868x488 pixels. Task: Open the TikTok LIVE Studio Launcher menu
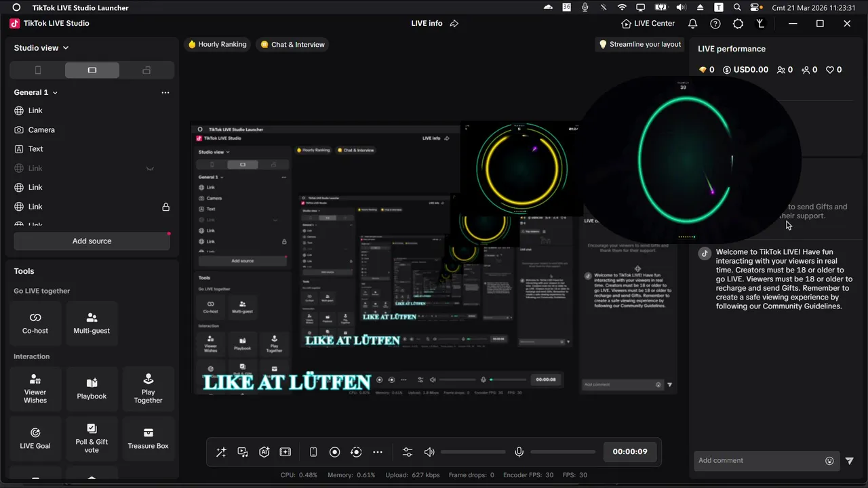click(x=80, y=7)
